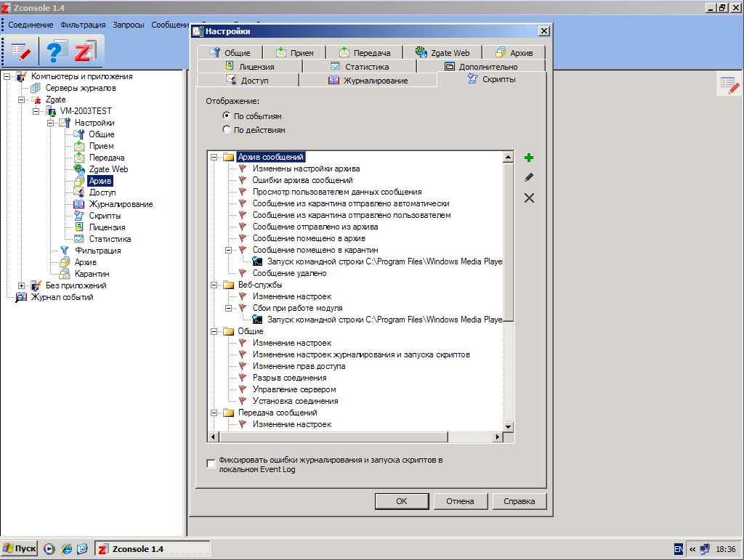This screenshot has height=560, width=744.
Task: Click the OK button
Action: point(401,501)
